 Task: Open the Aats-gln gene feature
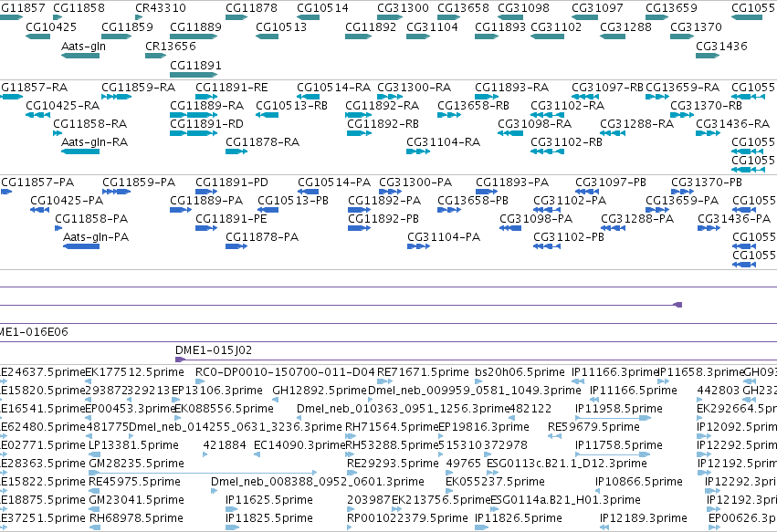coord(80,56)
